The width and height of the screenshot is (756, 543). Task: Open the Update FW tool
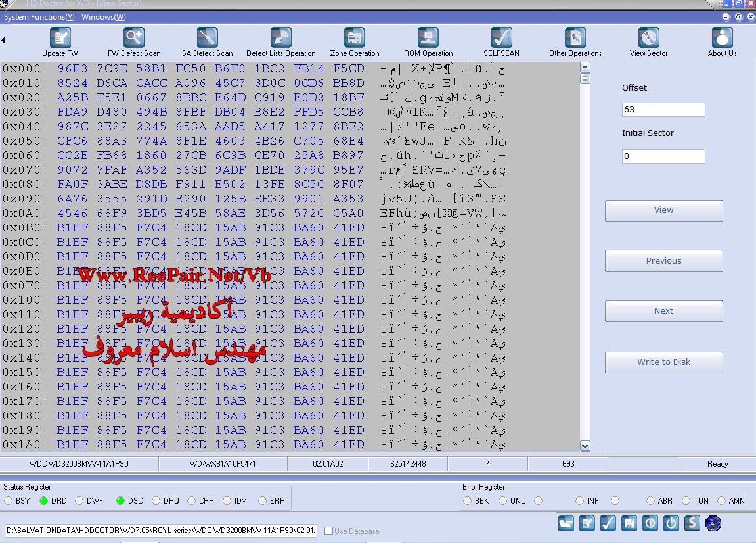point(60,38)
